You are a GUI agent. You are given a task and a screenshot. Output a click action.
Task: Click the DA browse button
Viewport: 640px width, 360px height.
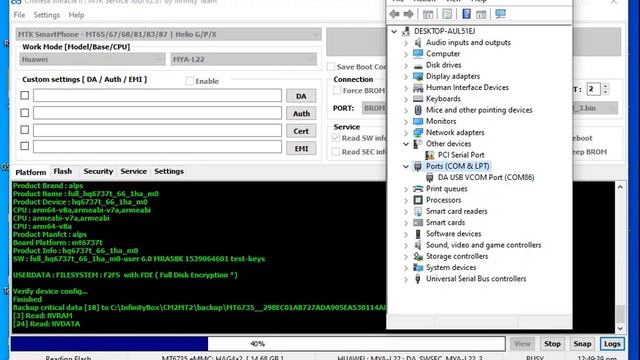[301, 96]
